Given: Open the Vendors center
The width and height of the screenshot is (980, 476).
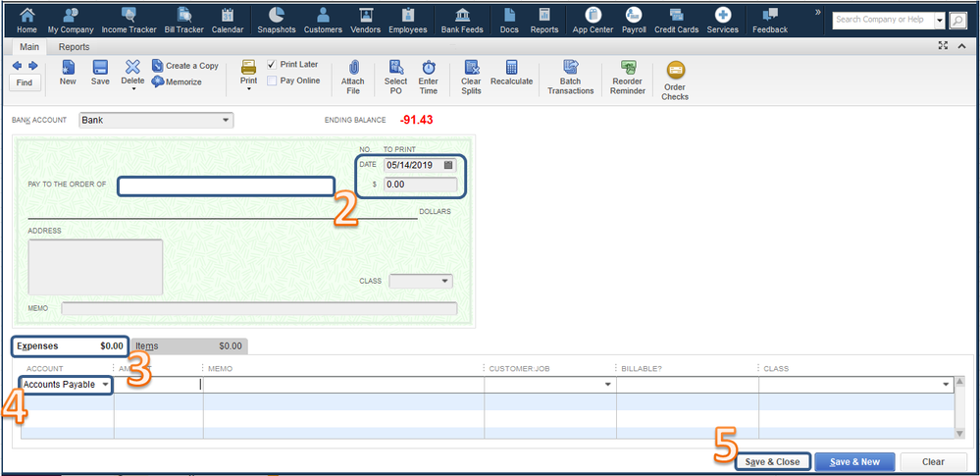Looking at the screenshot, I should pyautogui.click(x=366, y=20).
